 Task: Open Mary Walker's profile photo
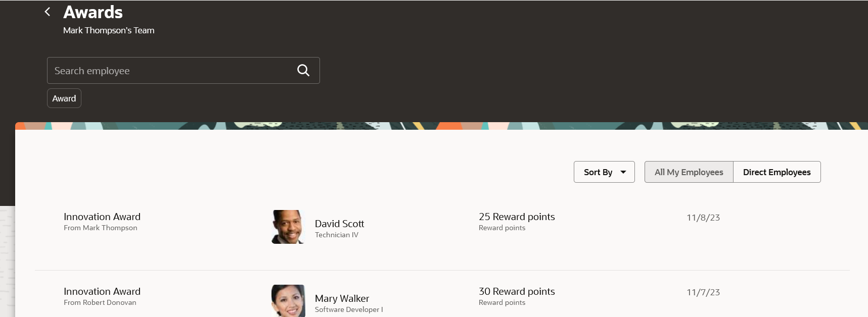point(288,301)
